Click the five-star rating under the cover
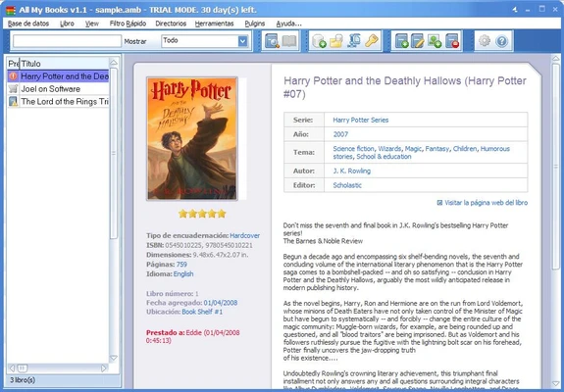 point(202,214)
